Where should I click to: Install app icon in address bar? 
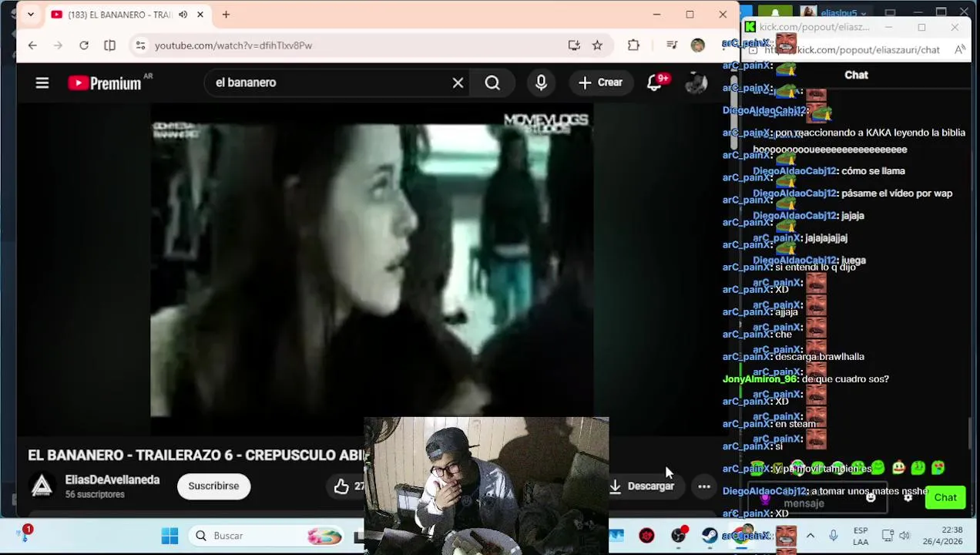coord(574,45)
